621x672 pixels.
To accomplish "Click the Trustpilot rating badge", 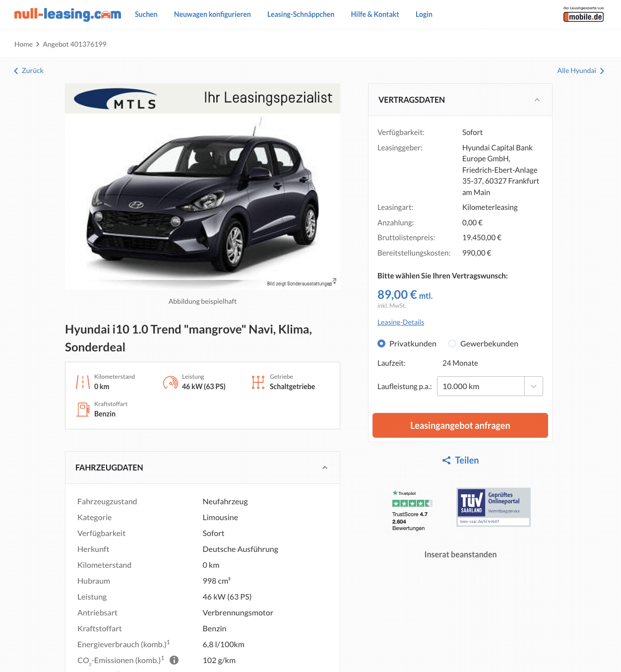I will point(412,511).
